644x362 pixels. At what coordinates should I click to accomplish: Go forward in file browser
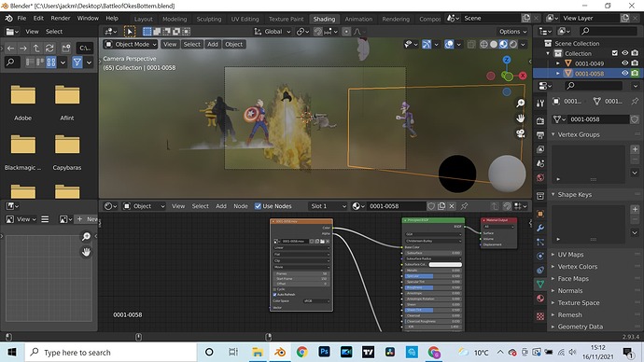click(23, 48)
